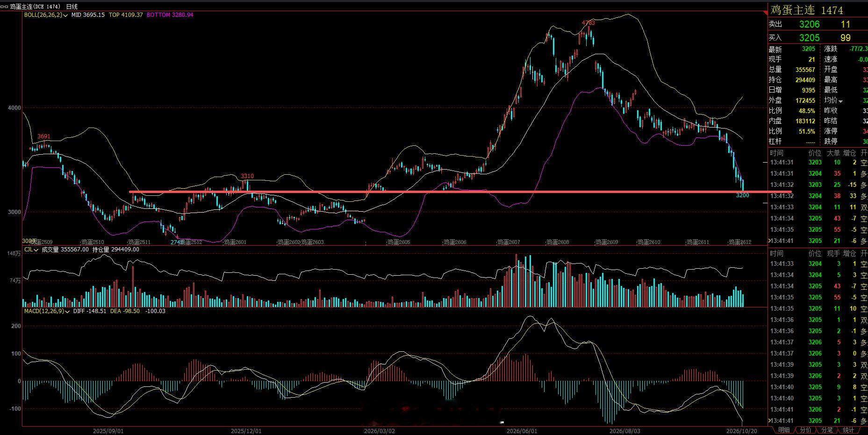Open the BOLL(26,26,2) indicator dropdown
The height and width of the screenshot is (435, 868).
point(66,15)
